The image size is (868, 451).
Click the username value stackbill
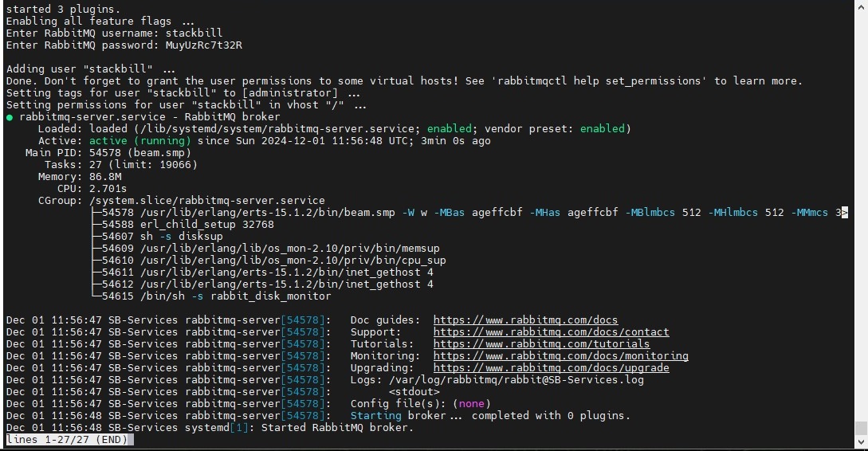click(194, 33)
